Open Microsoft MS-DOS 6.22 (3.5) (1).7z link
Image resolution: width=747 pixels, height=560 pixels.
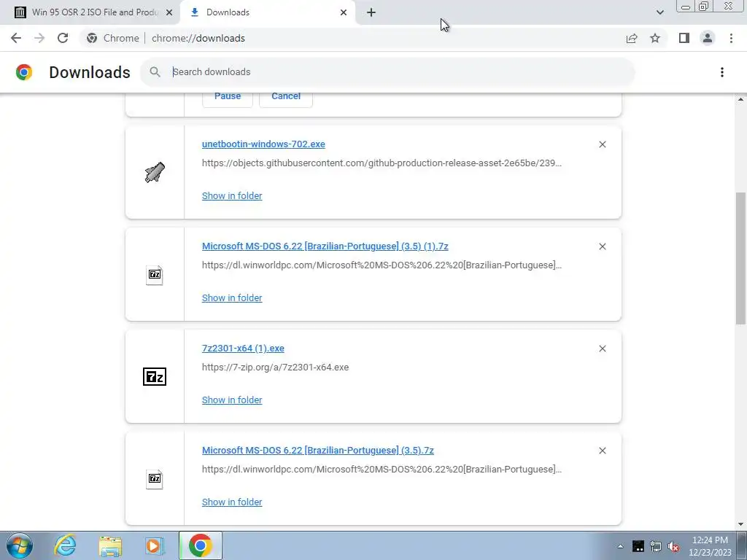click(x=325, y=246)
